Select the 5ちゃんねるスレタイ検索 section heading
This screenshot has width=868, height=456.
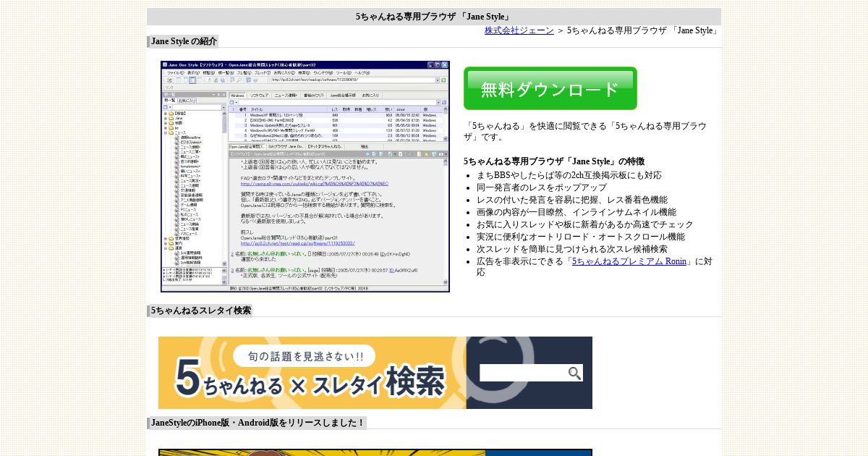coord(201,311)
